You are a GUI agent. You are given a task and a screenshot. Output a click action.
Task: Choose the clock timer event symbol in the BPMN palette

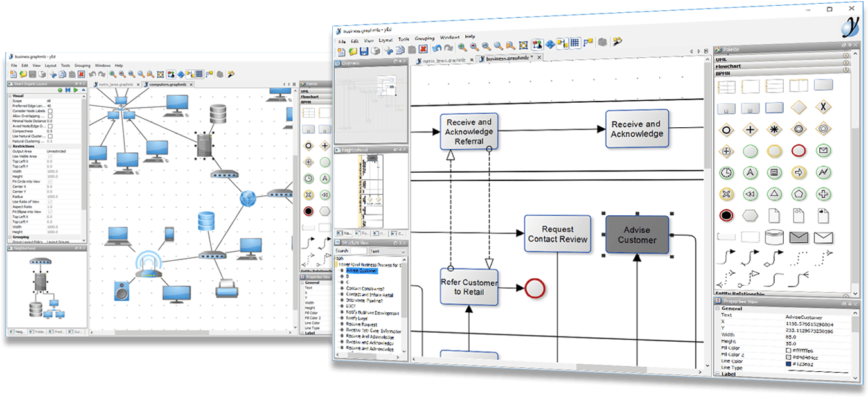click(x=726, y=173)
